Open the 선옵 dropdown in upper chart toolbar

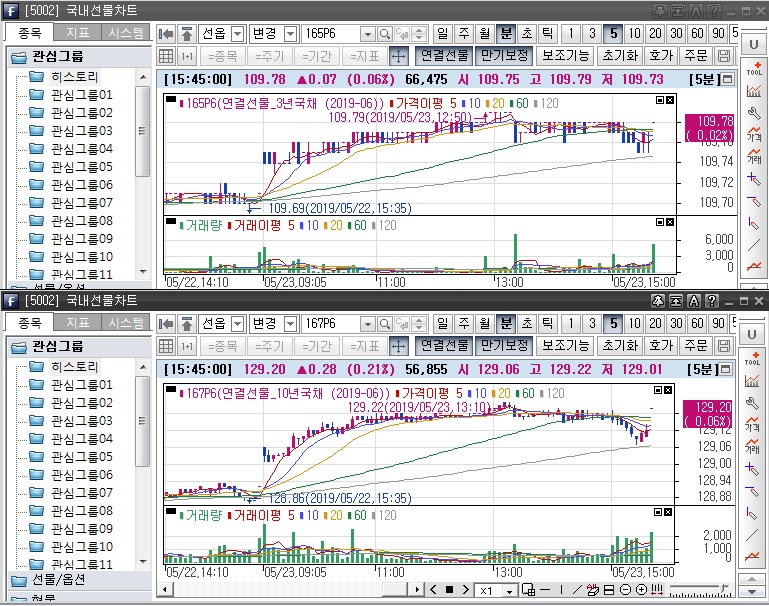[x=237, y=33]
